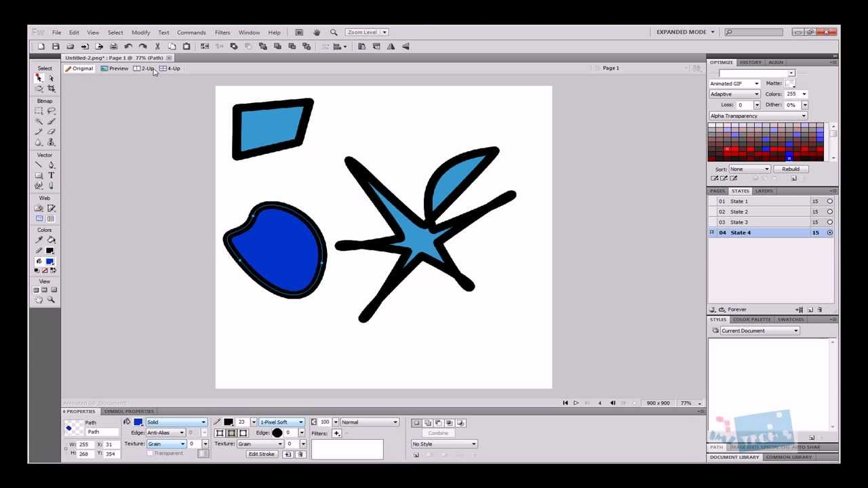868x488 pixels.
Task: Click the Cut scissors icon
Action: (x=157, y=46)
